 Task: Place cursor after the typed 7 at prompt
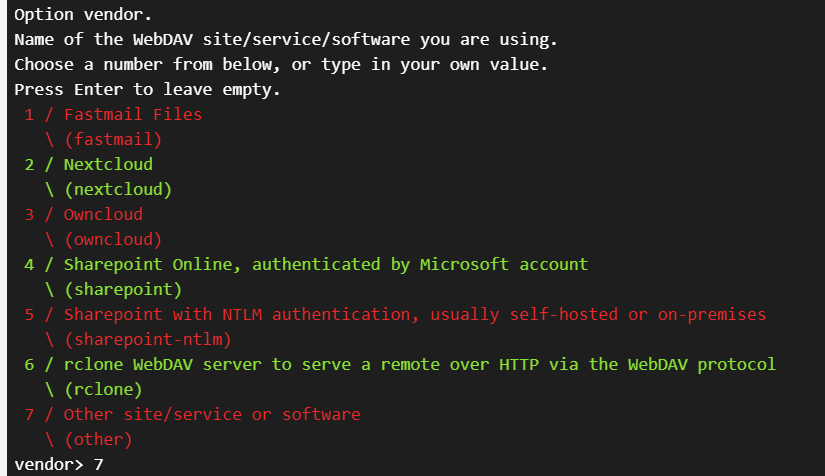(104, 464)
